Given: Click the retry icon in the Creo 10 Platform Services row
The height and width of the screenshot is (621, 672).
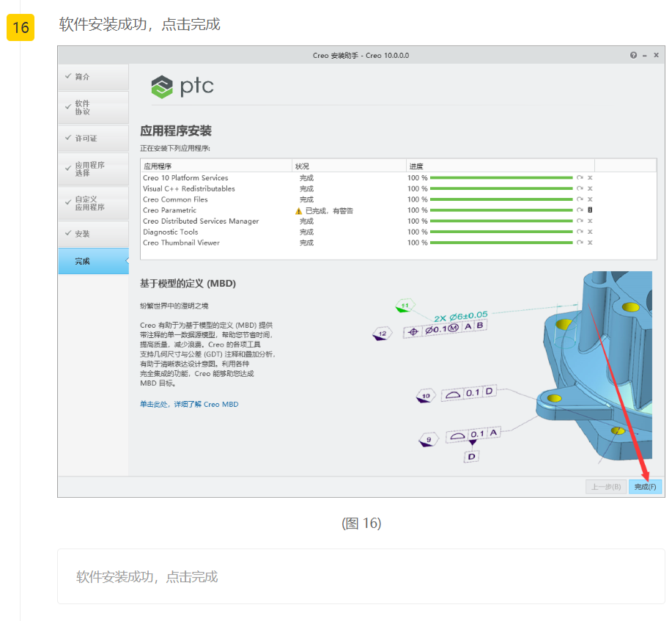Looking at the screenshot, I should (580, 177).
